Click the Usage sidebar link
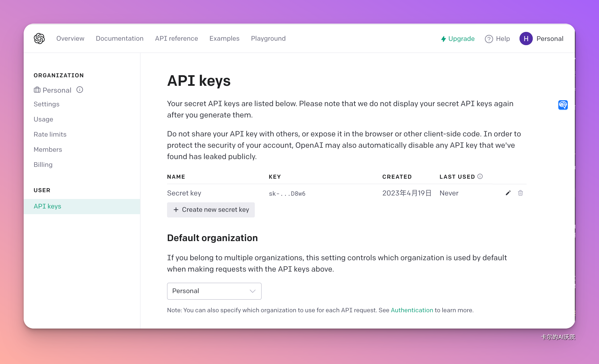 coord(43,119)
